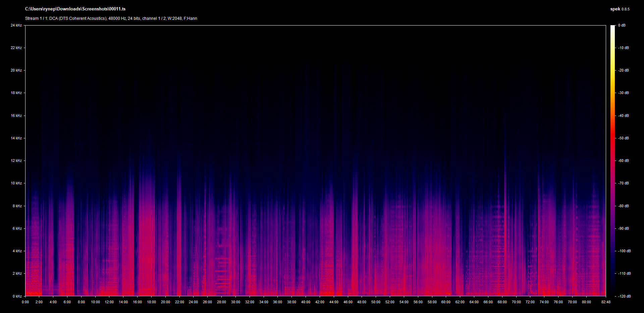Click the 0 kHz frequency axis label
Image resolution: width=644 pixels, height=313 pixels.
tap(17, 296)
